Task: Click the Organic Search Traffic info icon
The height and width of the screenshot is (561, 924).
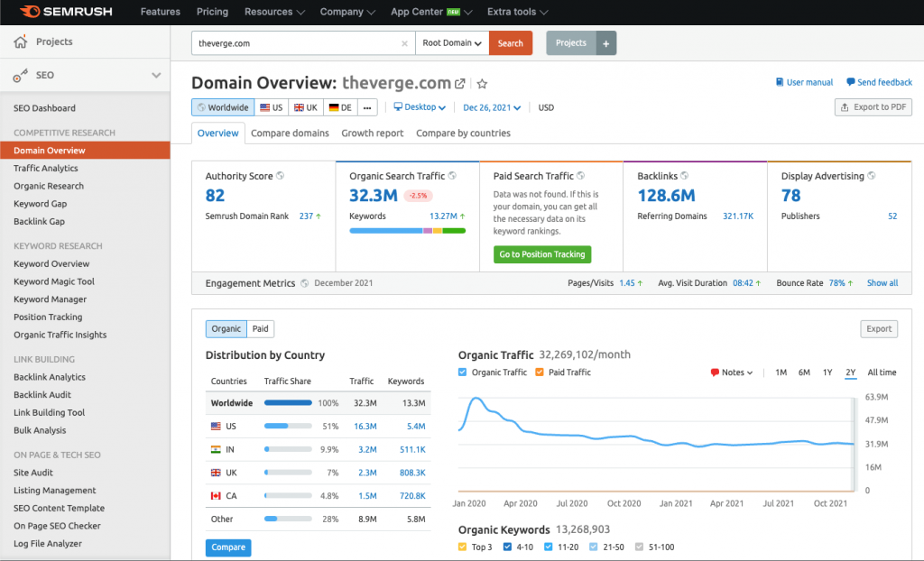Action: (x=452, y=176)
